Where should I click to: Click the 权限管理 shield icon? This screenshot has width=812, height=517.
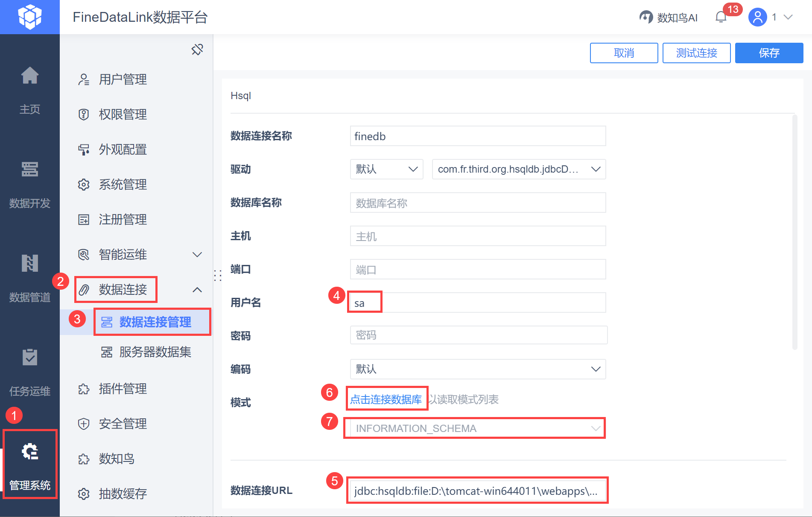point(84,115)
